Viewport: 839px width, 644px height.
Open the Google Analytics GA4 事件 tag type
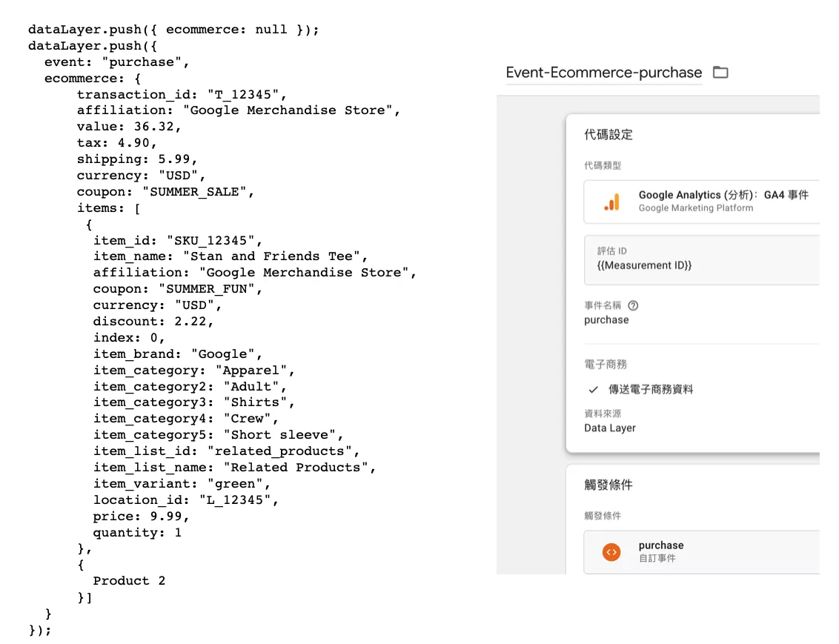(x=701, y=202)
